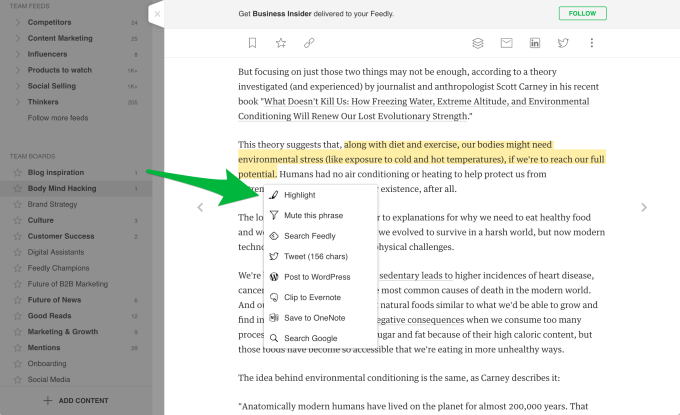Expand the Thinkers feed chevron
Viewport: 680px width, 415px height.
click(17, 102)
